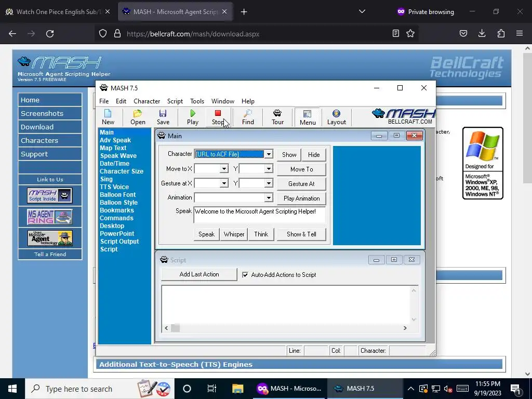
Task: Go back to previous page in Firefox
Action: coord(12,34)
